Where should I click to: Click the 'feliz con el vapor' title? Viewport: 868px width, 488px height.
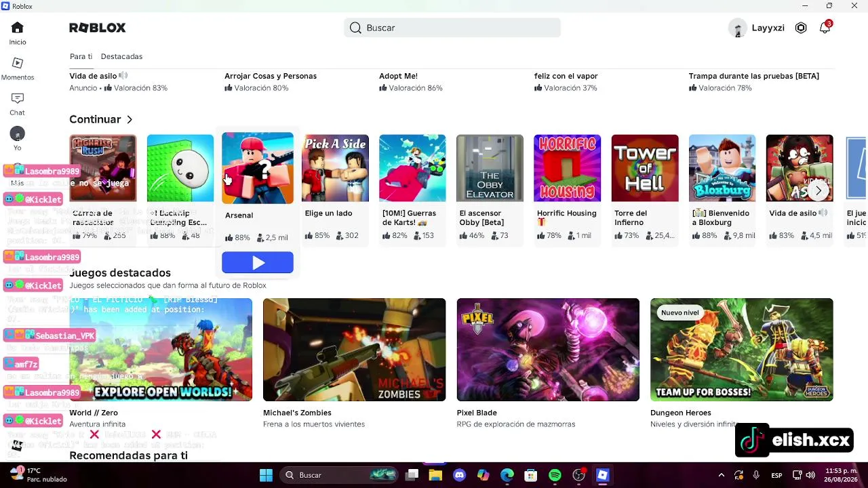click(x=566, y=76)
